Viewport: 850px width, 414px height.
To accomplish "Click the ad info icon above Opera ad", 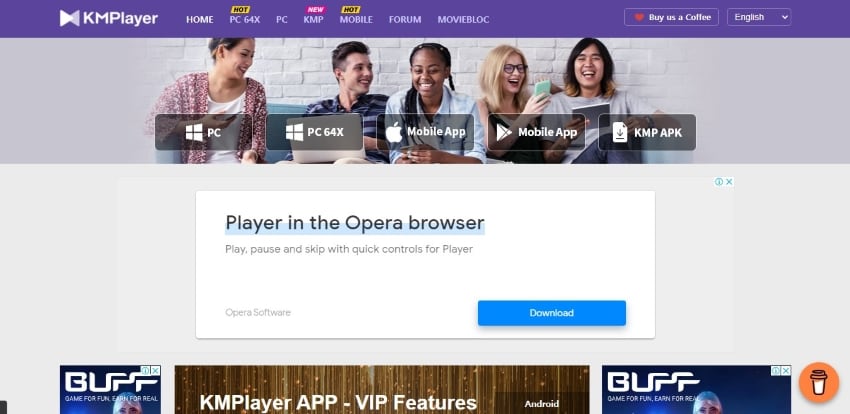I will (719, 182).
